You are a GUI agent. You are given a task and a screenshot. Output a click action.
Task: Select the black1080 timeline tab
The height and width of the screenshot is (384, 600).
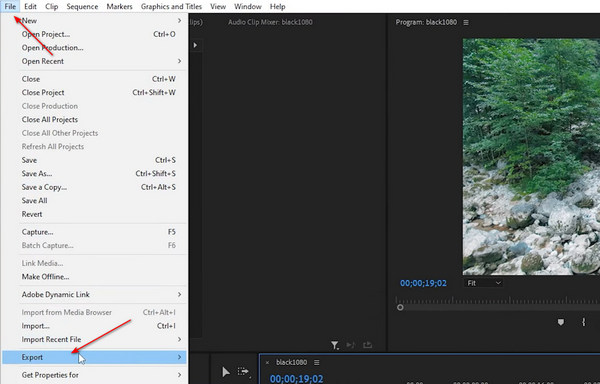coord(291,362)
